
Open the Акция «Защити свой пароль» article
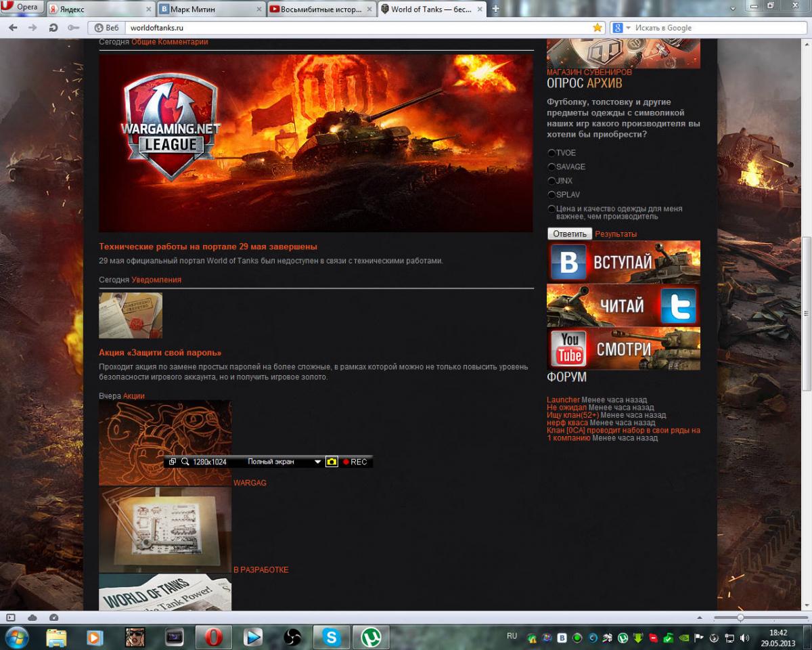tap(160, 353)
